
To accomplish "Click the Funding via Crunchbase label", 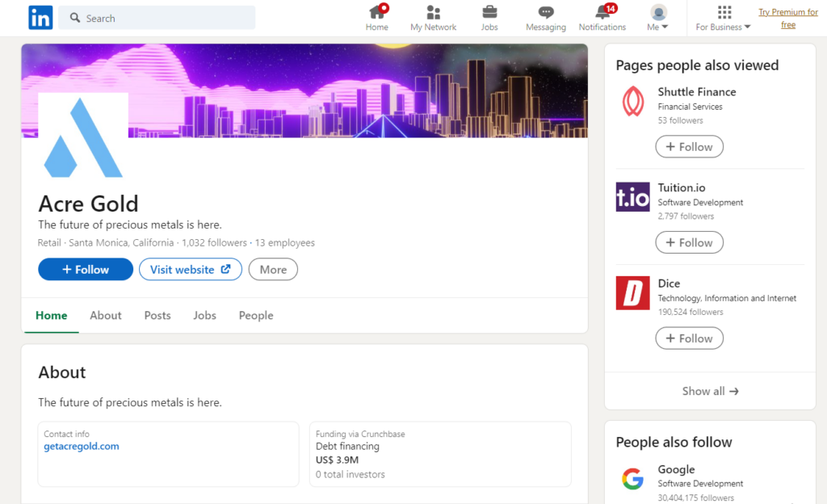I will [x=360, y=434].
